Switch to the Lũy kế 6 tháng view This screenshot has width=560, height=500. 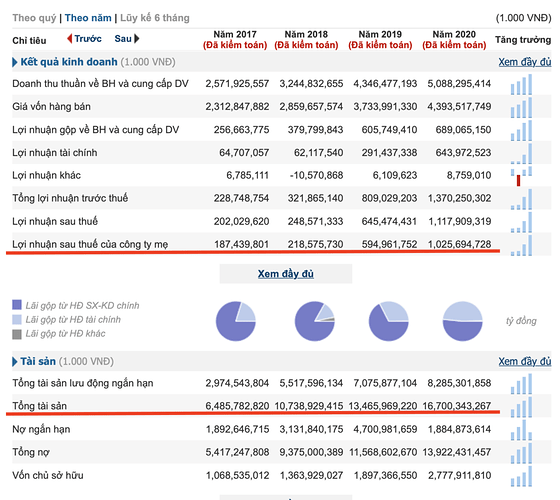pyautogui.click(x=155, y=18)
